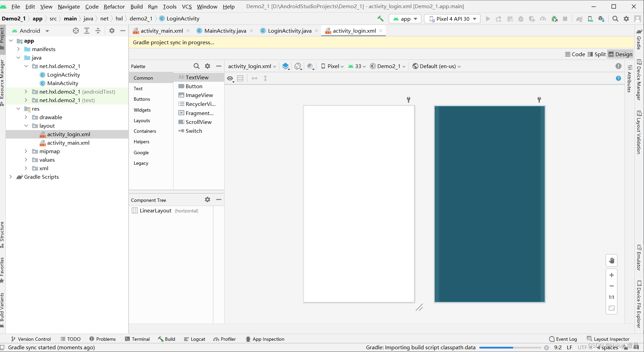
Task: Click the Gradle import progress bar
Action: tap(510, 348)
